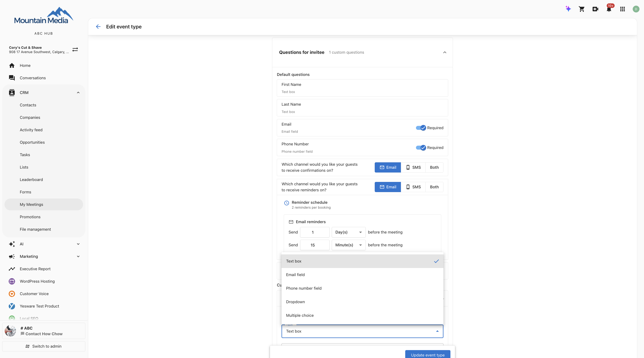Image resolution: width=644 pixels, height=358 pixels.
Task: Collapse the Questions for invitee section
Action: [x=445, y=52]
